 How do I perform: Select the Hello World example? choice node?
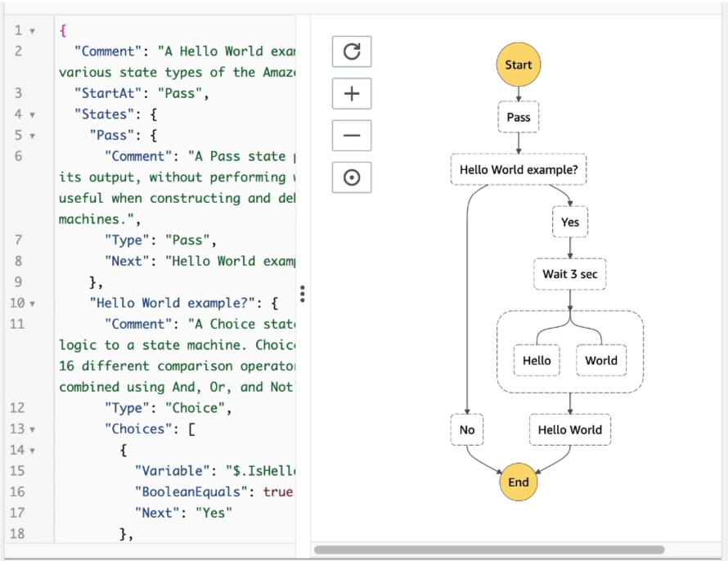click(518, 170)
